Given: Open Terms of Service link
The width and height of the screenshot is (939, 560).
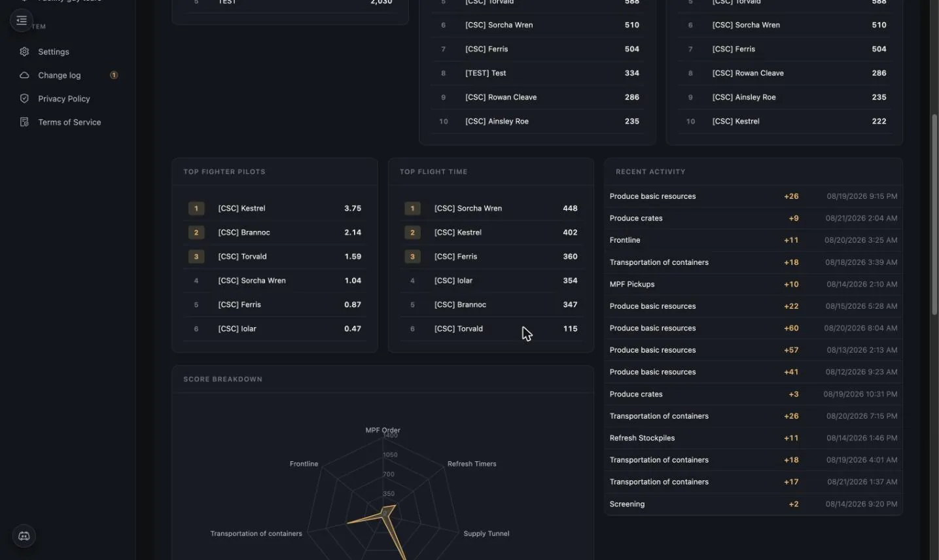Looking at the screenshot, I should (68, 122).
